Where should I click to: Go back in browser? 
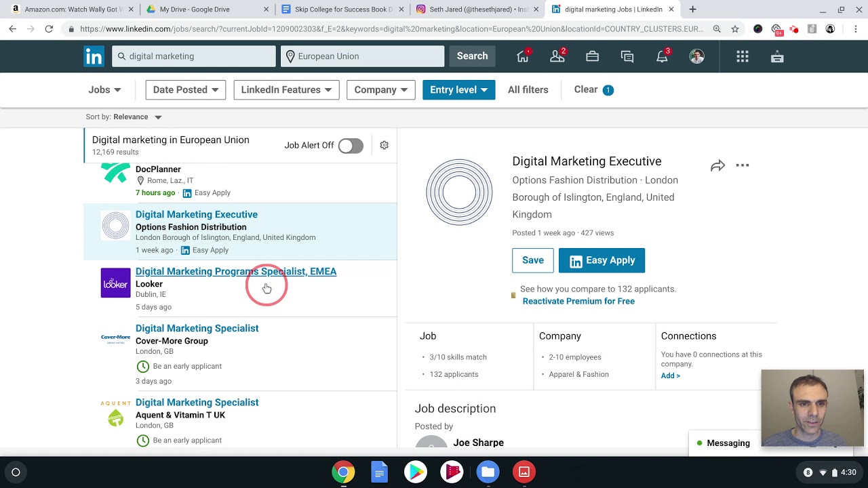point(12,29)
